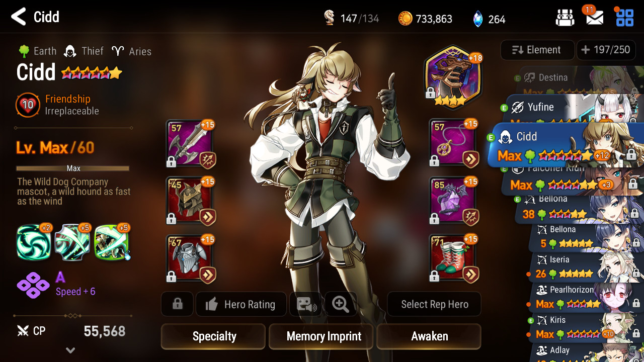The height and width of the screenshot is (362, 644).
Task: Open the Element sort dropdown
Action: point(537,50)
